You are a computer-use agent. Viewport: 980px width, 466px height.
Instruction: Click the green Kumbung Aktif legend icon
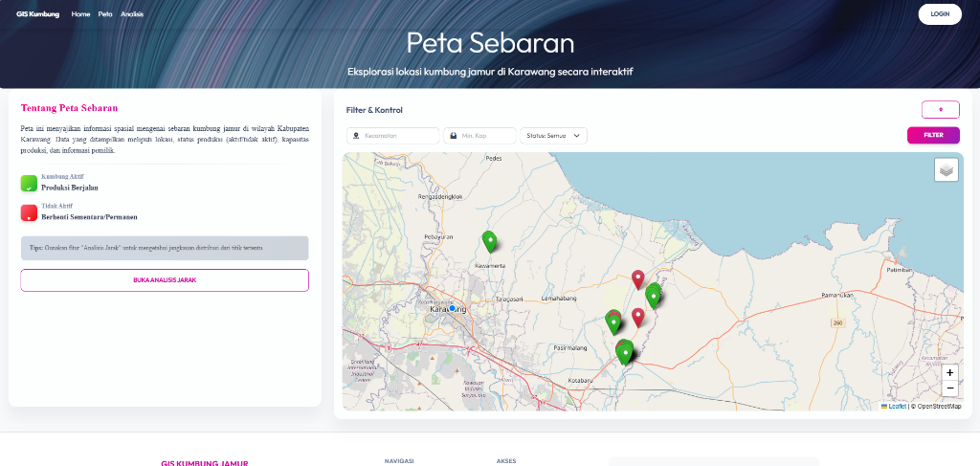click(x=29, y=183)
